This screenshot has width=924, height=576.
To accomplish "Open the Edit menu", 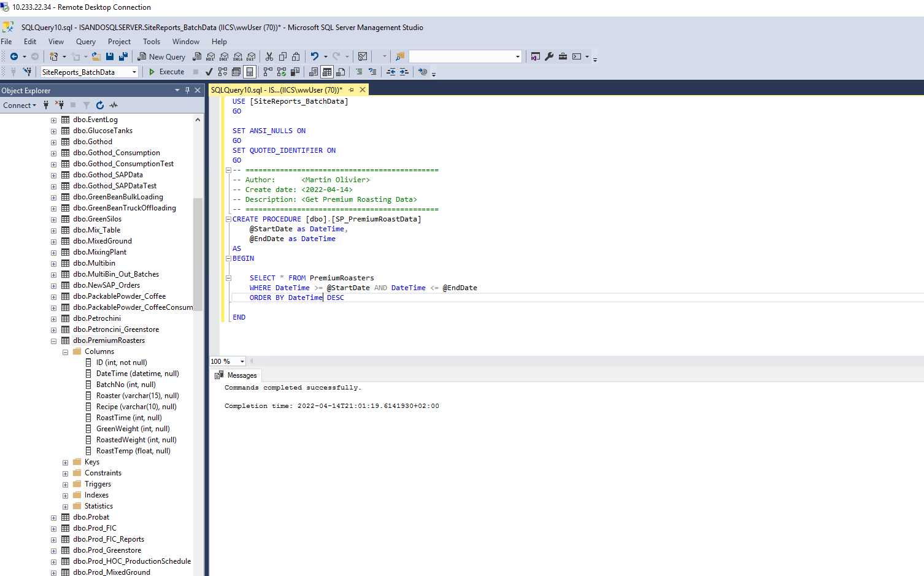I will pos(30,42).
